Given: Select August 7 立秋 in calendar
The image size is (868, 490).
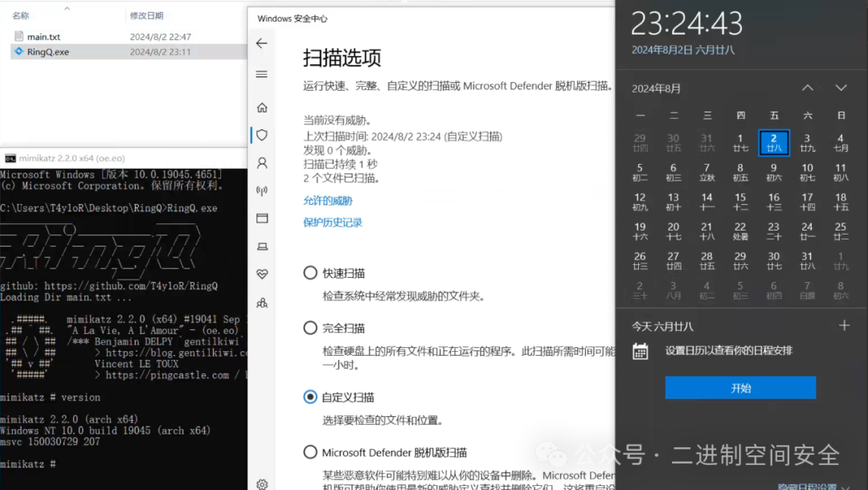Looking at the screenshot, I should point(706,172).
